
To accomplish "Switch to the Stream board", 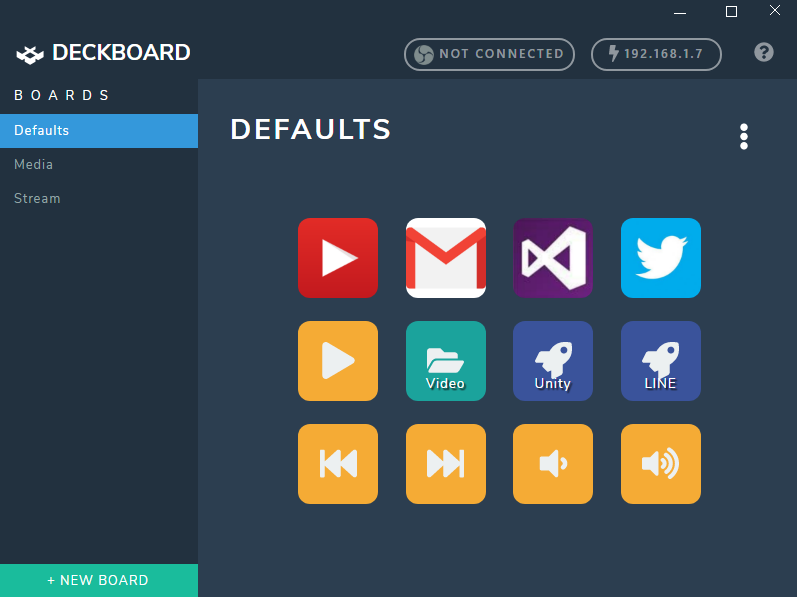I will click(99, 199).
